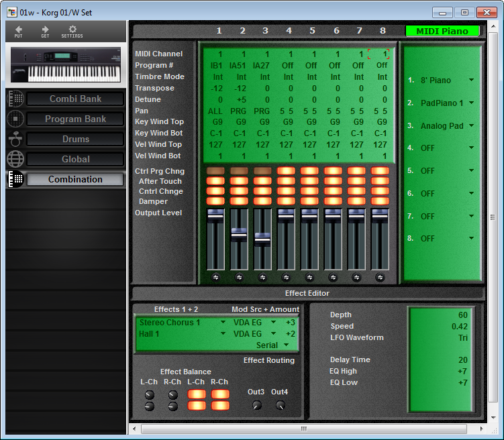The width and height of the screenshot is (504, 440).
Task: Click the Korg keyboard thumbnail image
Action: (x=66, y=65)
